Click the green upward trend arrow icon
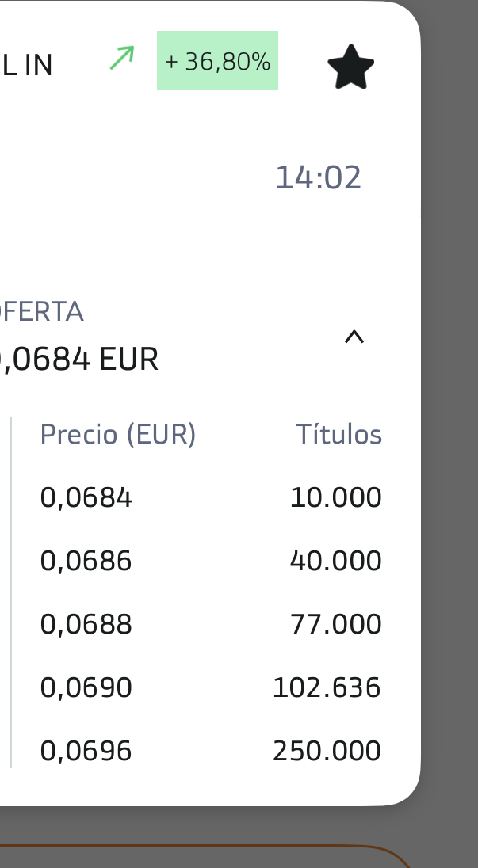Viewport: 478px width, 868px height. click(120, 59)
